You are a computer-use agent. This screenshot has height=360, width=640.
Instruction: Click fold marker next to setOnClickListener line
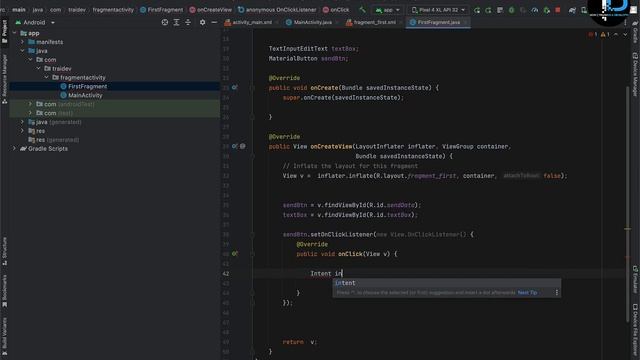(252, 235)
